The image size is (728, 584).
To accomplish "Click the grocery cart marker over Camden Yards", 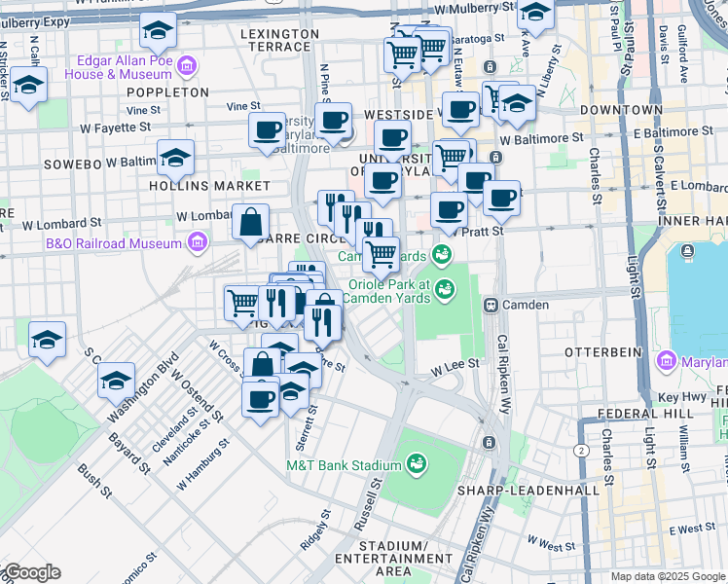I will [381, 256].
